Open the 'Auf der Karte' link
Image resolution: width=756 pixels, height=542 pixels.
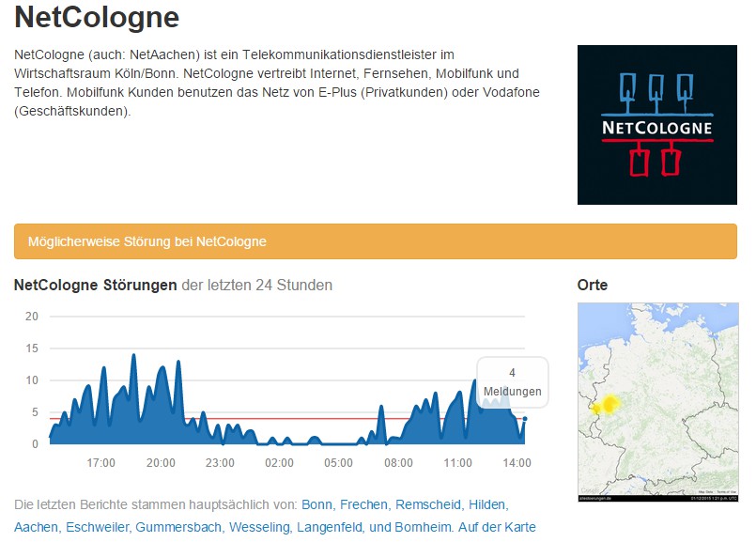[499, 528]
